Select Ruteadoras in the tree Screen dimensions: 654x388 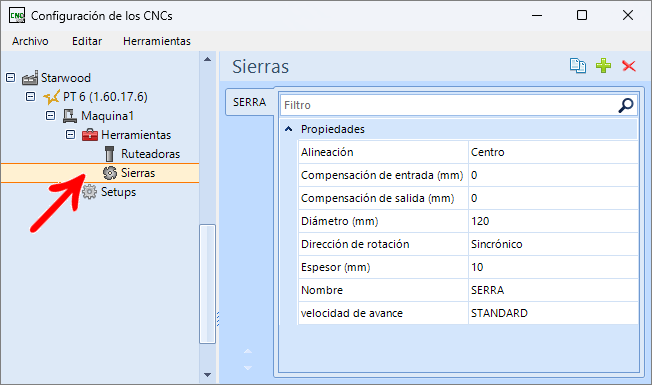tap(151, 154)
